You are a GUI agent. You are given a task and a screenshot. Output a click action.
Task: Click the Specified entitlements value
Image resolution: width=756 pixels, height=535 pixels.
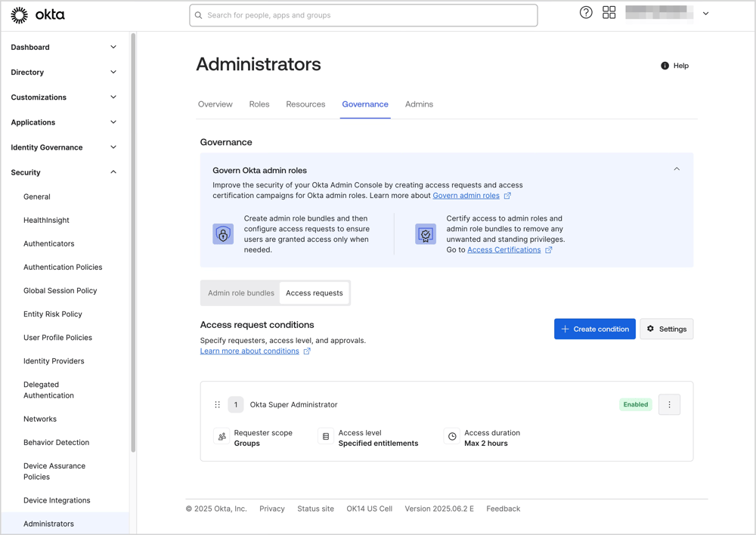point(379,444)
